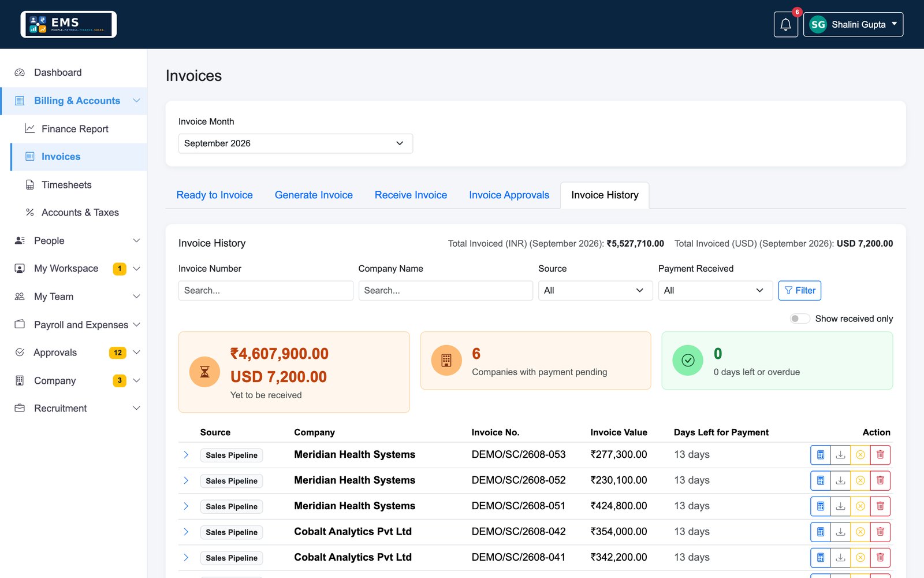
Task: Click the EMS logo
Action: pyautogui.click(x=69, y=24)
